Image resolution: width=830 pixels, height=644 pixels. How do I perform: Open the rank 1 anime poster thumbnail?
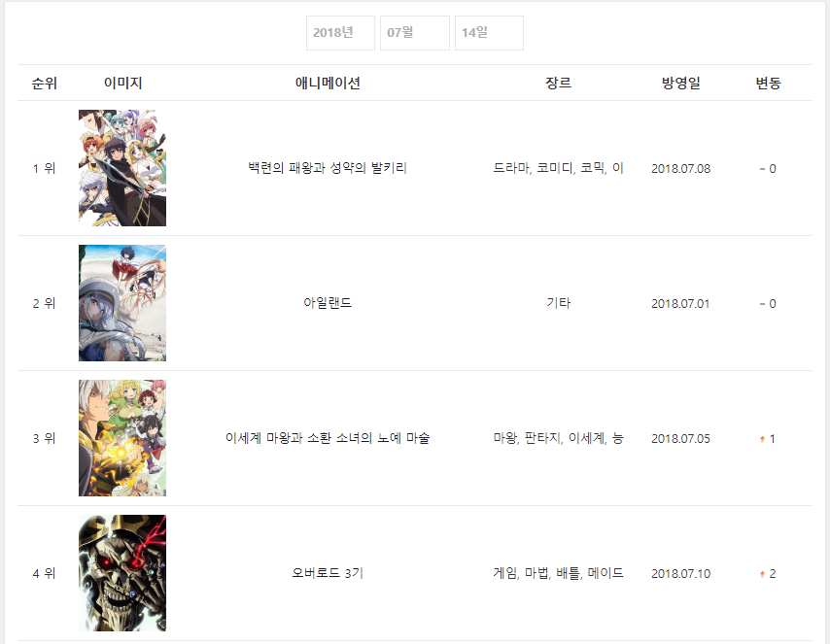(122, 168)
